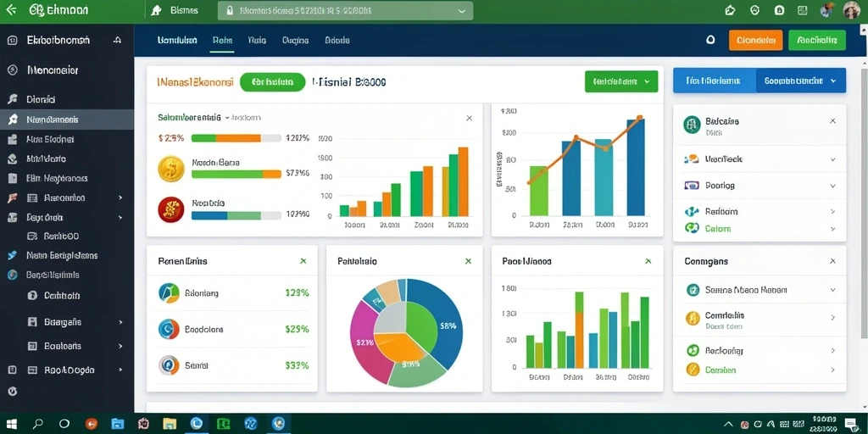Click the gold dollar coin icon
868x434 pixels.
point(171,169)
